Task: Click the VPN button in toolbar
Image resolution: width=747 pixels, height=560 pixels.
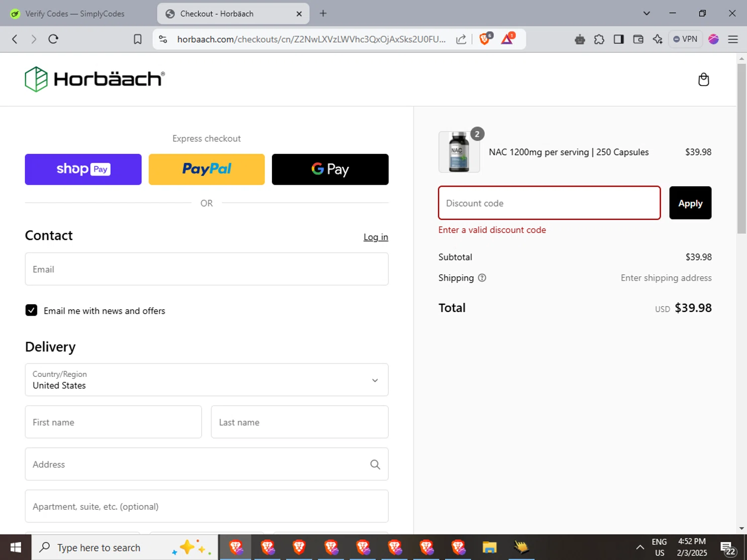Action: [x=685, y=39]
